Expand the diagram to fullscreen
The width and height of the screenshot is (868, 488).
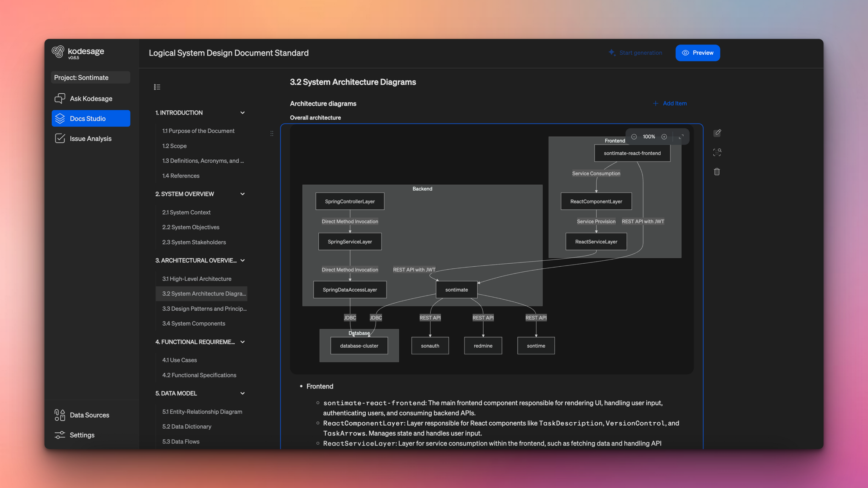point(681,137)
